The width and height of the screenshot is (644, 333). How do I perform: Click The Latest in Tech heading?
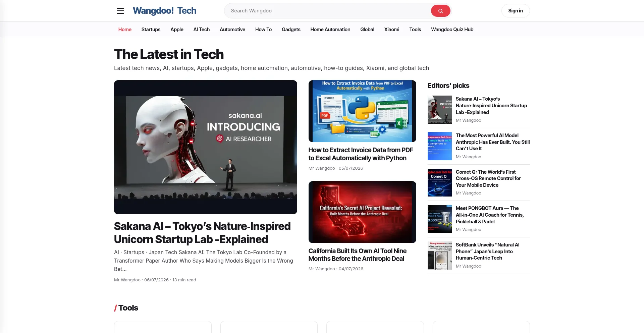169,54
